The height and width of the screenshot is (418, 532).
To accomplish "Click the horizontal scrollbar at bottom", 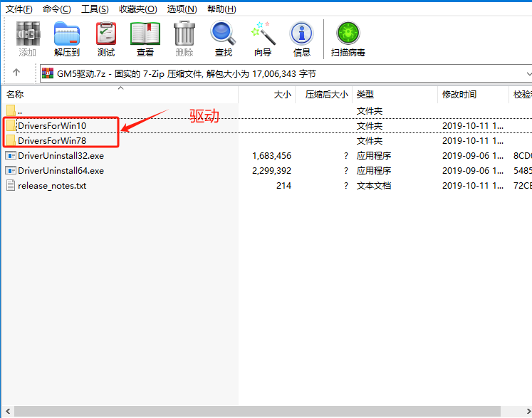I will pyautogui.click(x=256, y=411).
